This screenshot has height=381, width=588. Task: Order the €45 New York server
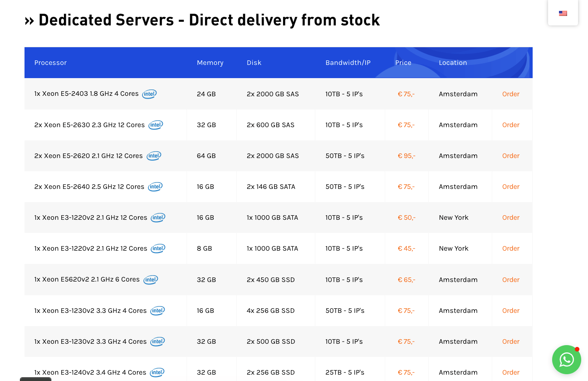[x=510, y=248]
